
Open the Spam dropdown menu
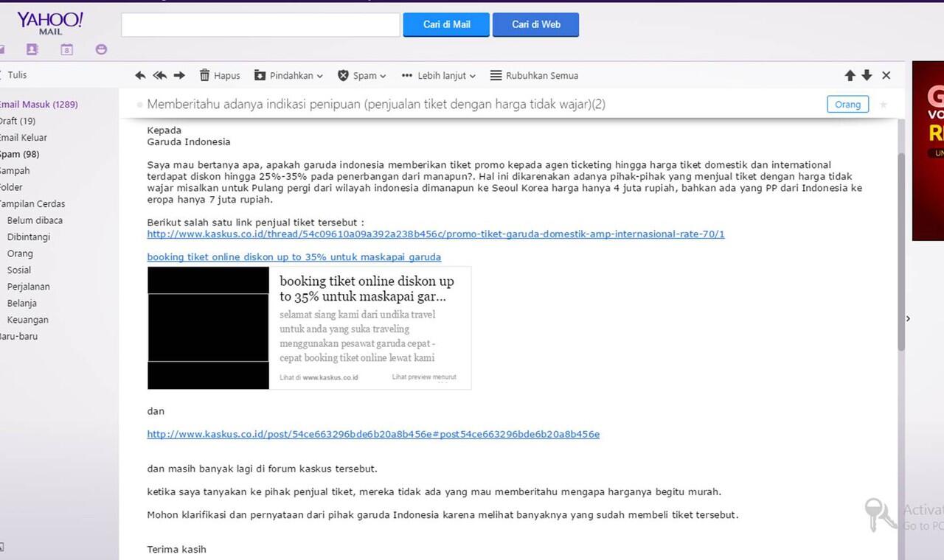(362, 75)
